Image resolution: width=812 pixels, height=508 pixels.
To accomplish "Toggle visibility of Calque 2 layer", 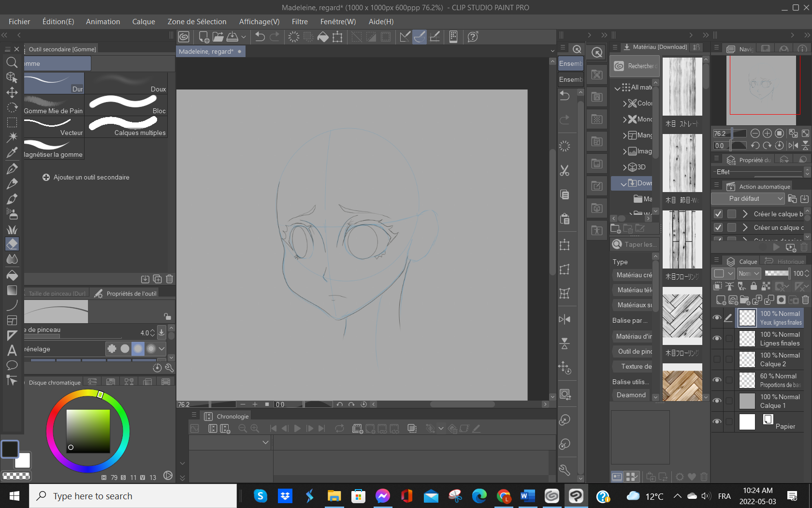I will (717, 359).
